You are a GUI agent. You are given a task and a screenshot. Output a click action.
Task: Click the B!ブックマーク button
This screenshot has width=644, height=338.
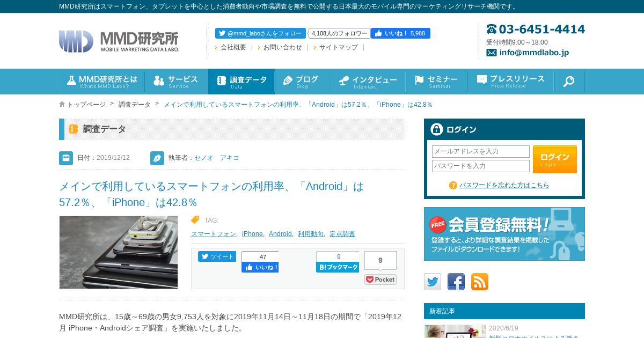[x=338, y=267]
